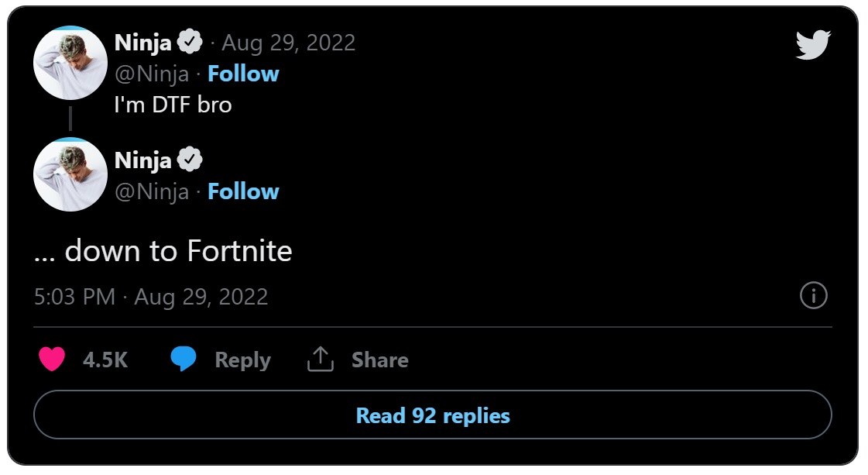Click the @Ninja handle in the second tweet
The image size is (868, 475).
pos(152,191)
